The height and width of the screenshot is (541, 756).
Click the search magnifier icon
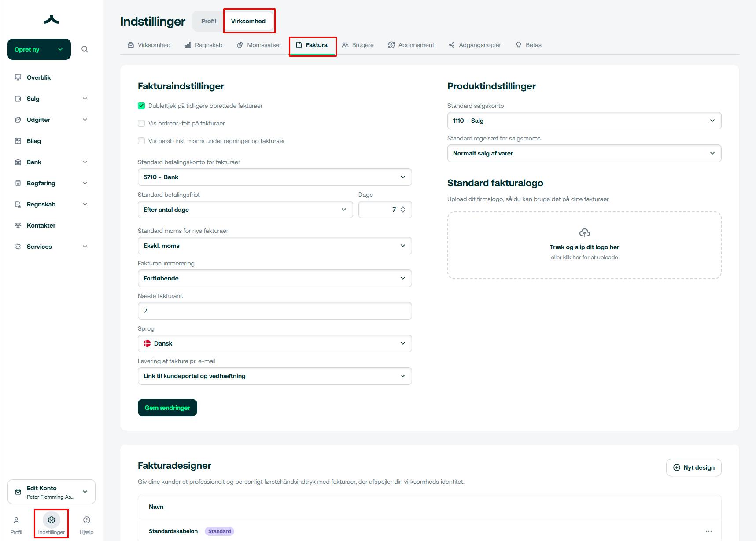[x=85, y=49]
